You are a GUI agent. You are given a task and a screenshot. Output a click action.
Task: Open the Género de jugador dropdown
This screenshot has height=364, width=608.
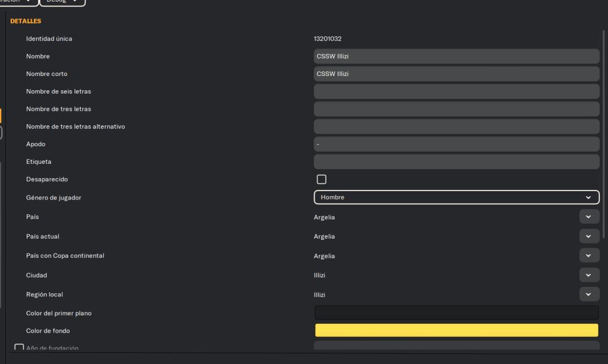(x=456, y=197)
